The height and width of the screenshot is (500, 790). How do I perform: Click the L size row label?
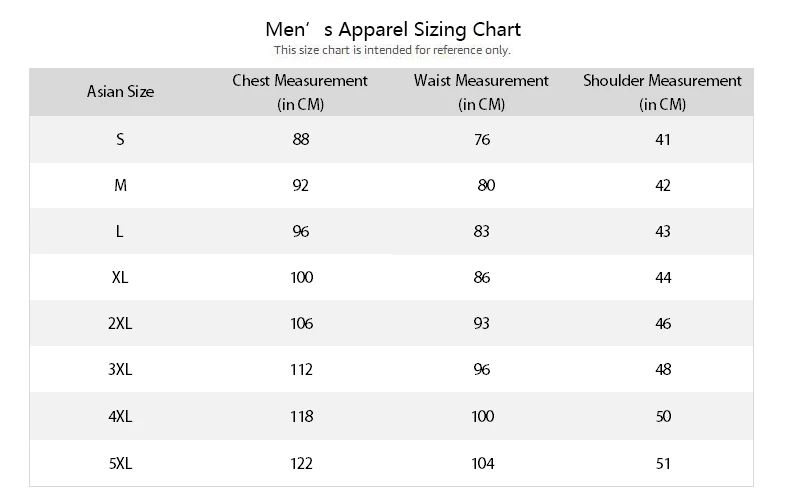click(x=120, y=231)
